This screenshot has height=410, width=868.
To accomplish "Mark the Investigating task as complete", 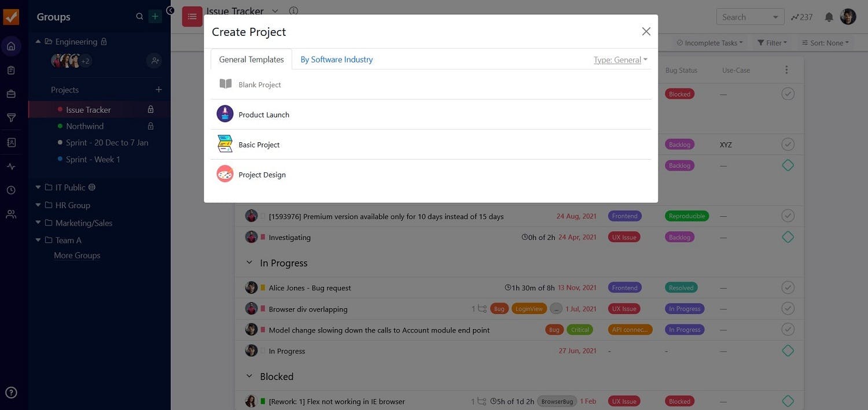I will pyautogui.click(x=788, y=237).
